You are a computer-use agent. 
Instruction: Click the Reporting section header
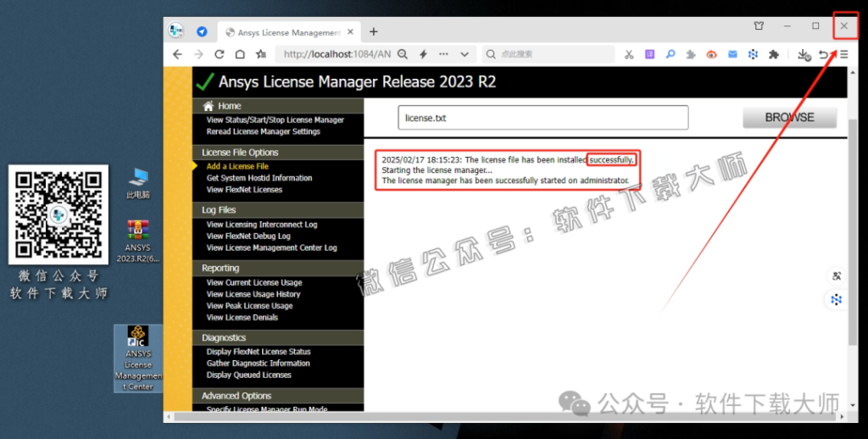point(278,268)
